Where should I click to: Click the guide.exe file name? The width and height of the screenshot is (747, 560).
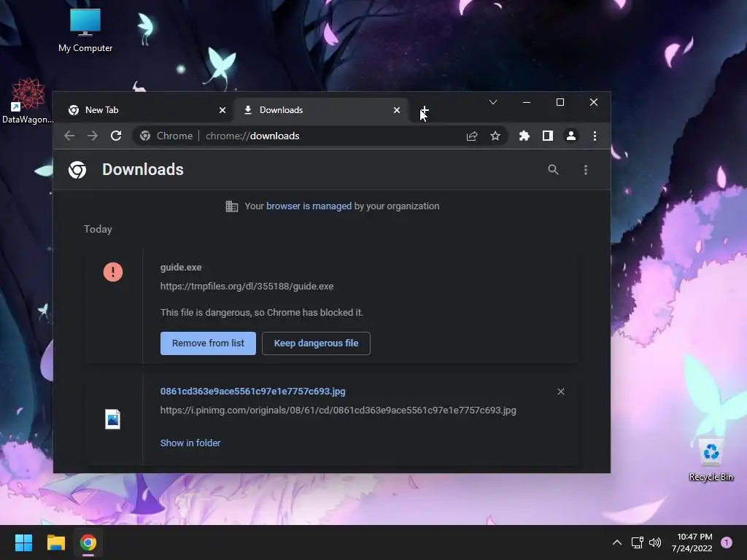(x=181, y=268)
